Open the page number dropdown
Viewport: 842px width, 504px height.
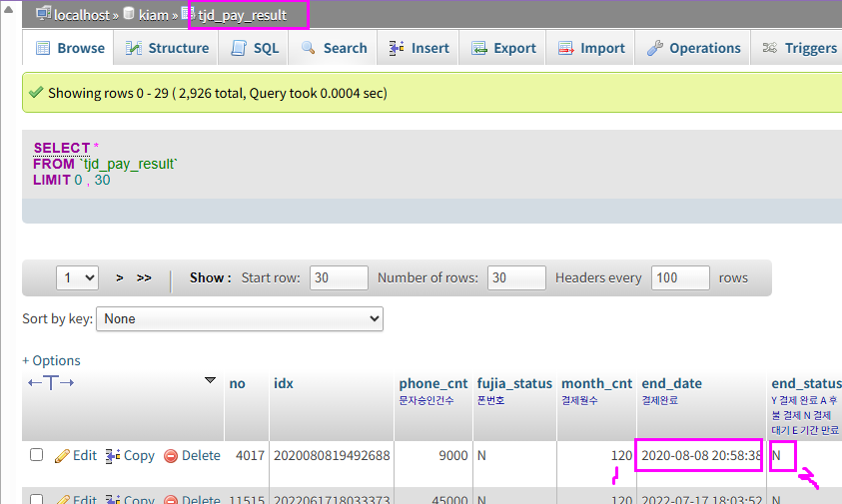pos(77,277)
